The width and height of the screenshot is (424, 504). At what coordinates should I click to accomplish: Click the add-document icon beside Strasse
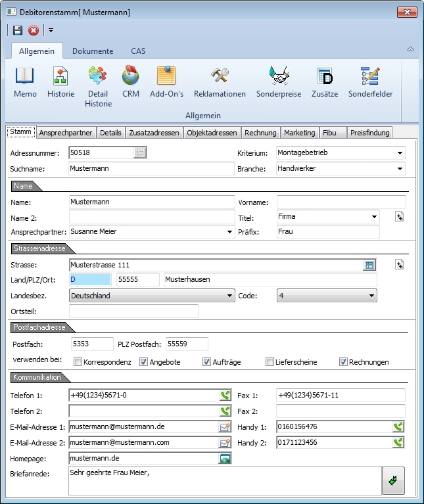[x=399, y=265]
